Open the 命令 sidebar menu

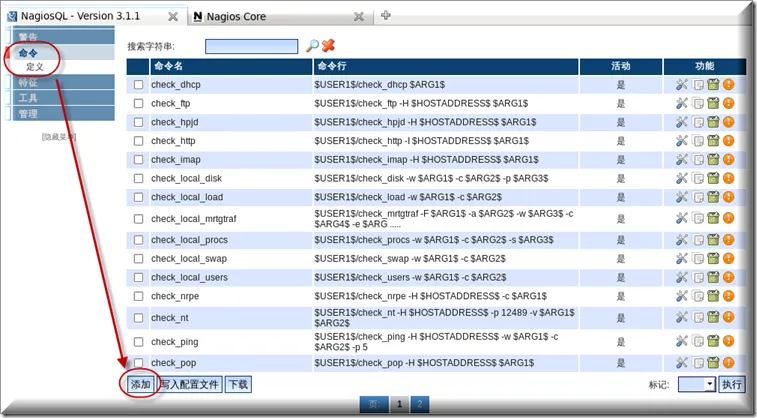(x=63, y=53)
